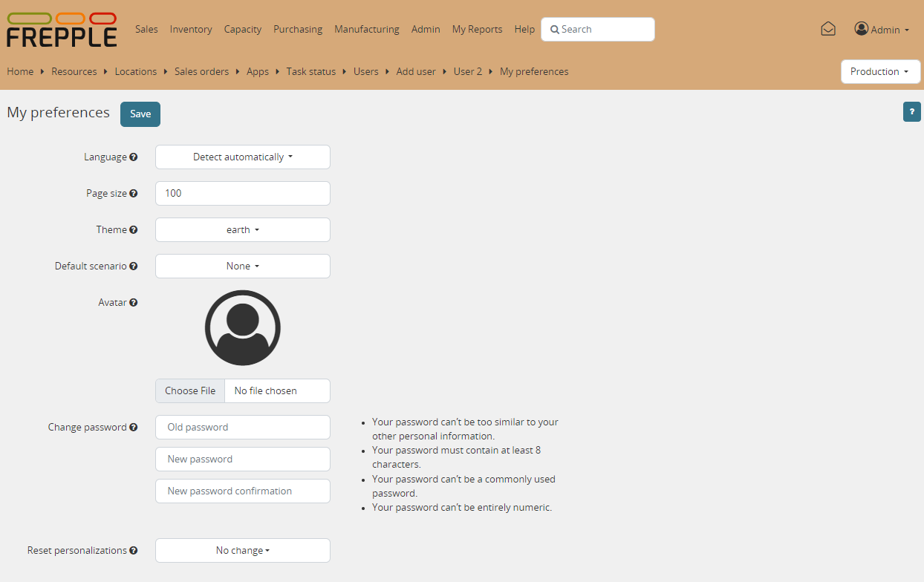The height and width of the screenshot is (582, 924).
Task: Click the frePPLe logo
Action: tap(61, 30)
